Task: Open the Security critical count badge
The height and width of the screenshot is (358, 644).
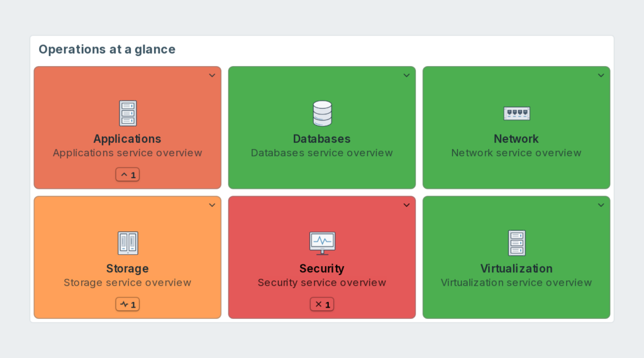Action: coord(322,305)
